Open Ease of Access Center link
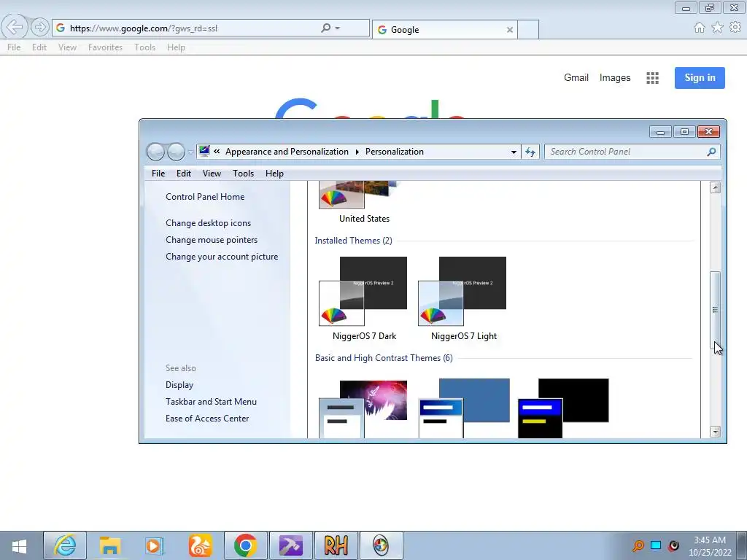The width and height of the screenshot is (747, 560). (206, 418)
